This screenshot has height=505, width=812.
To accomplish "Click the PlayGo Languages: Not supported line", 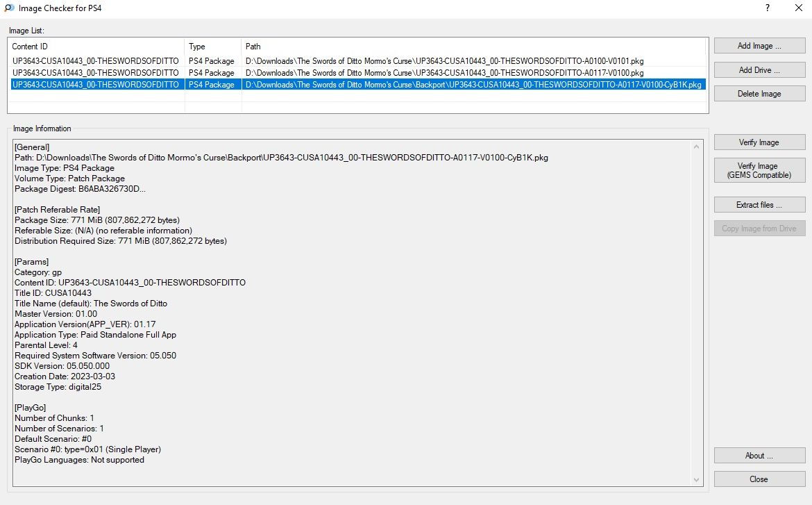I will click(x=79, y=460).
